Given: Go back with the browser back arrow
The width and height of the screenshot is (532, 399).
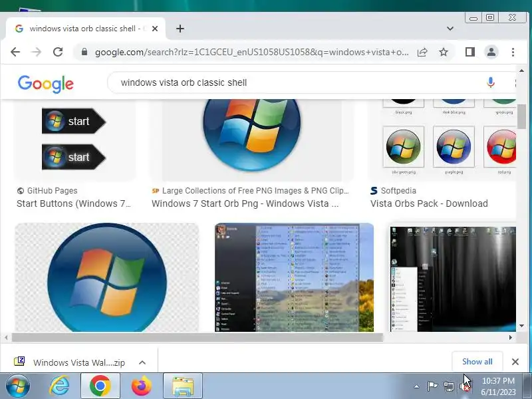Looking at the screenshot, I should click(x=15, y=52).
